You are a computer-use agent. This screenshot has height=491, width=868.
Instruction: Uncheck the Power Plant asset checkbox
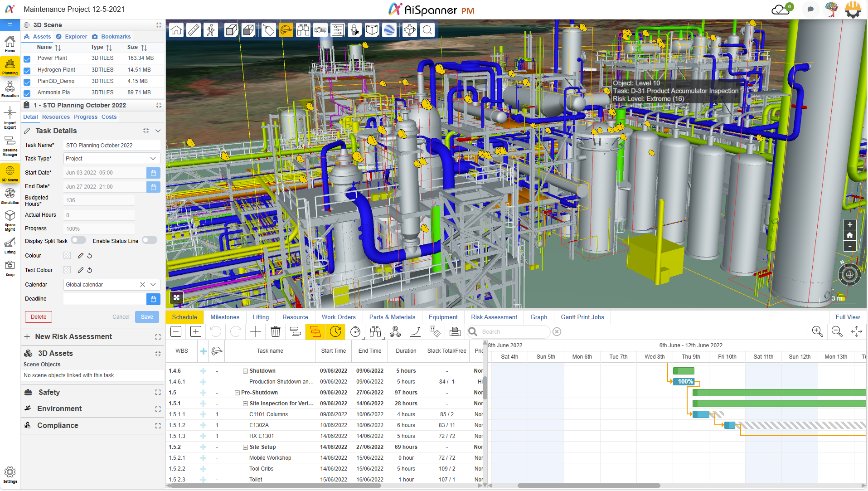(x=27, y=58)
